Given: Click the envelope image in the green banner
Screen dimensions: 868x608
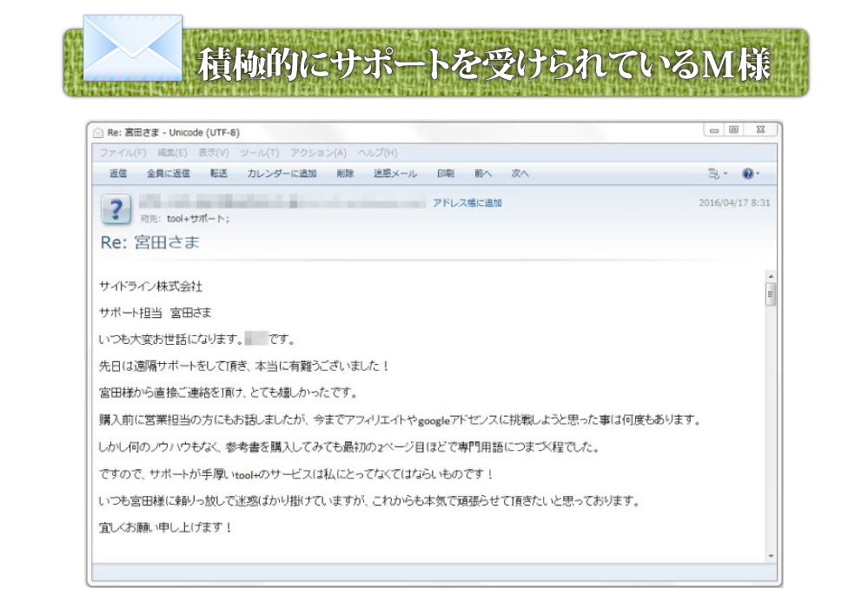Looking at the screenshot, I should [x=133, y=48].
